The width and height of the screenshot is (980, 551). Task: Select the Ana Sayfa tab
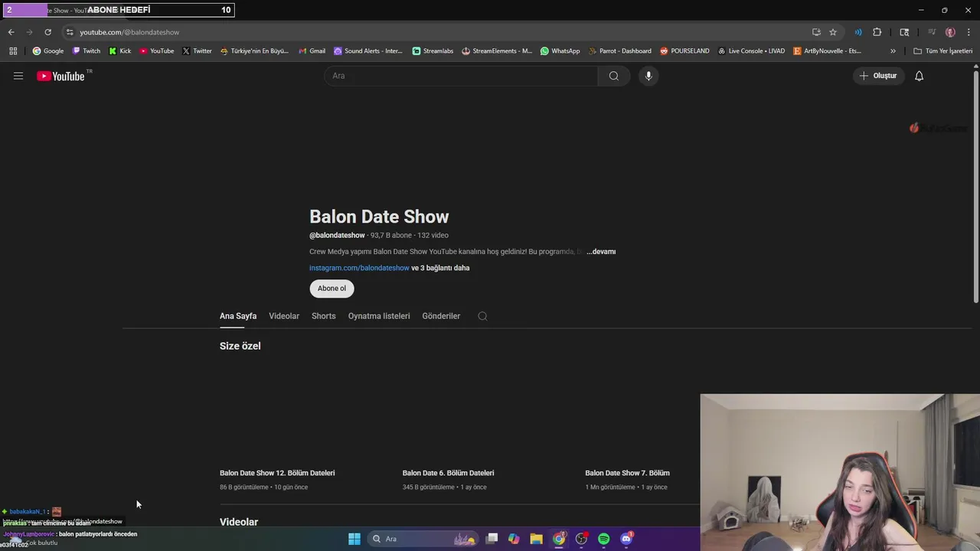click(238, 316)
